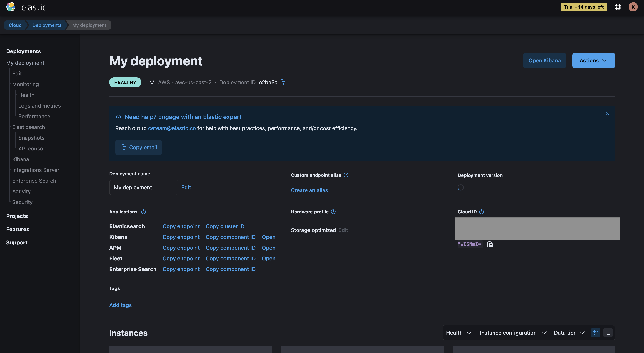Open Logs and metrics in sidebar
The image size is (644, 353).
39,106
